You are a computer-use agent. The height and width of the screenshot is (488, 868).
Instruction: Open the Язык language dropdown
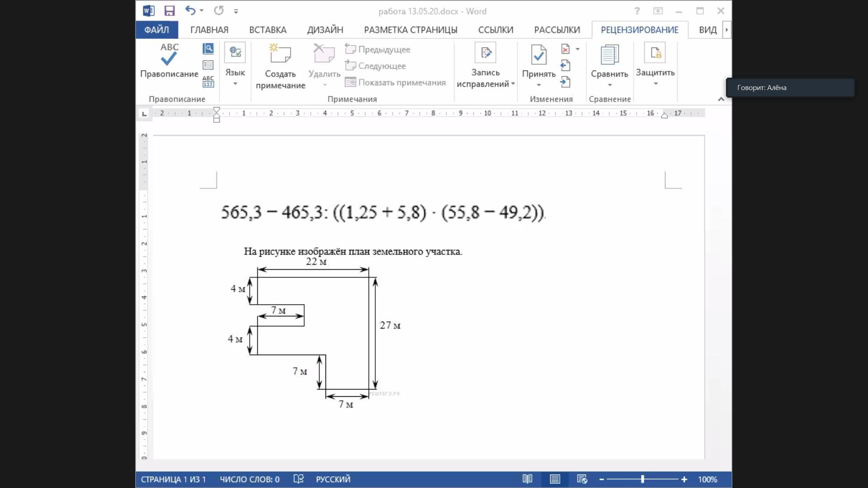point(235,64)
